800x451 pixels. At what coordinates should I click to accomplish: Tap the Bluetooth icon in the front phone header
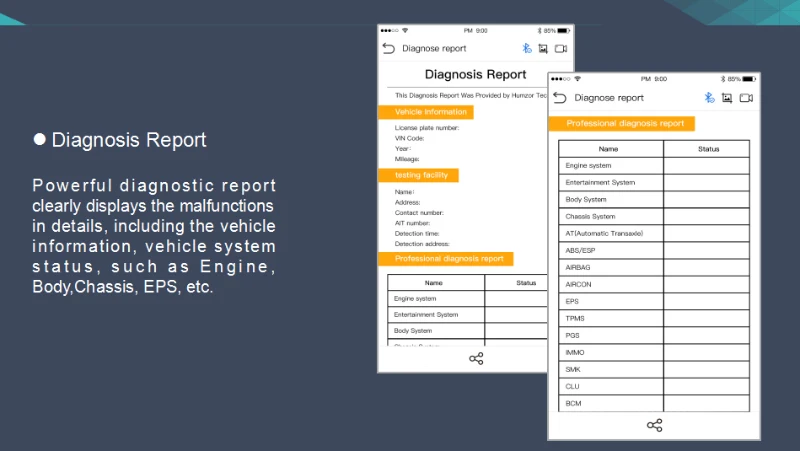tap(709, 97)
